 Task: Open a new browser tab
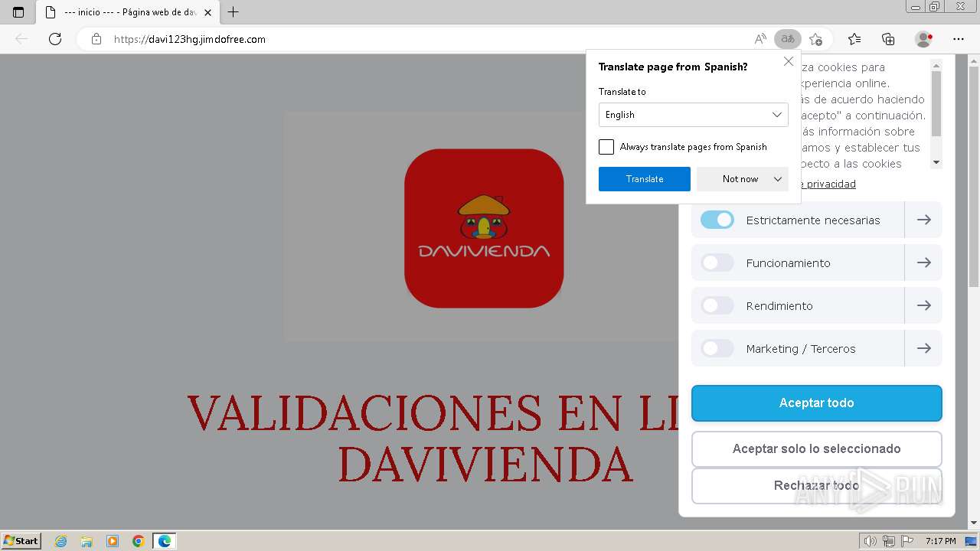[x=234, y=12]
